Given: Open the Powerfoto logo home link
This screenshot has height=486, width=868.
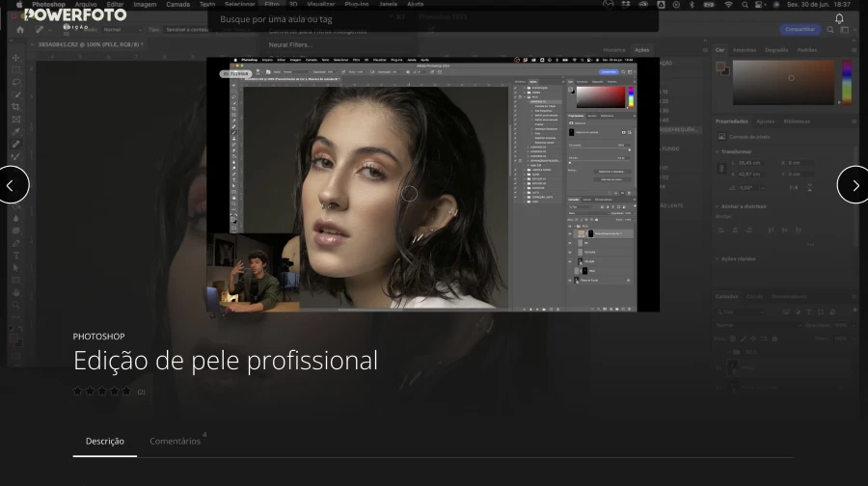Looking at the screenshot, I should [x=74, y=17].
